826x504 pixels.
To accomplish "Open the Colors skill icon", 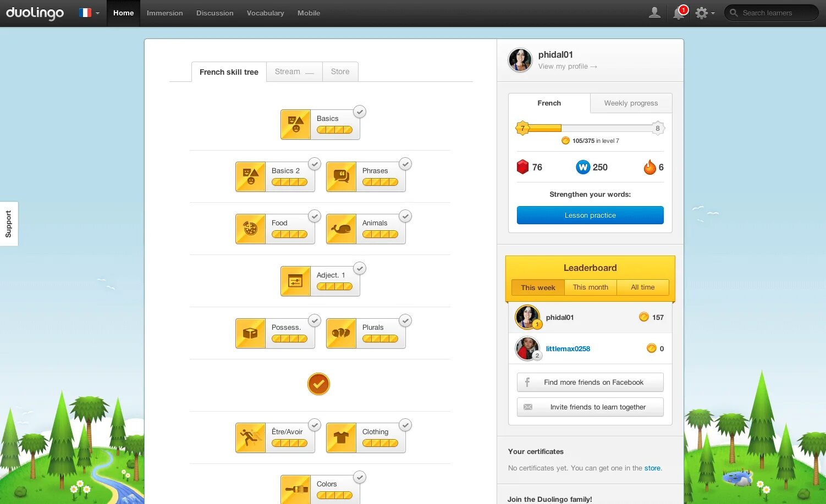I will tap(296, 489).
